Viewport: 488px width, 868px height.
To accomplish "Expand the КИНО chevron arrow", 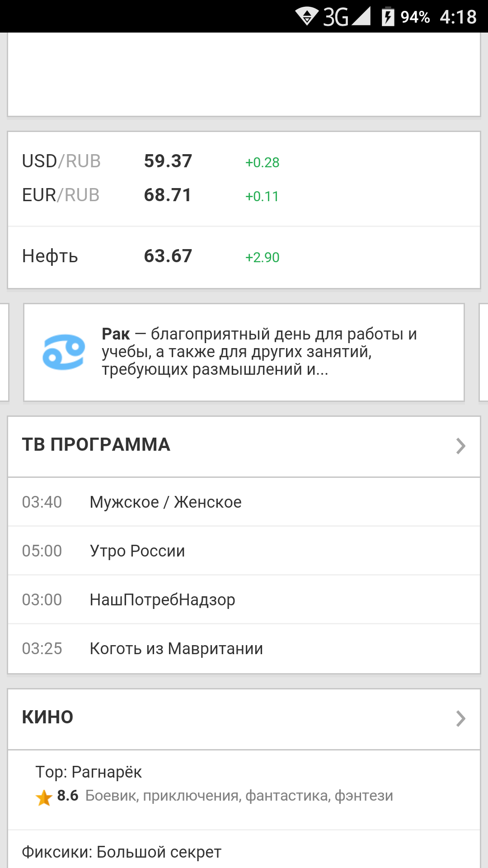I will (x=460, y=718).
